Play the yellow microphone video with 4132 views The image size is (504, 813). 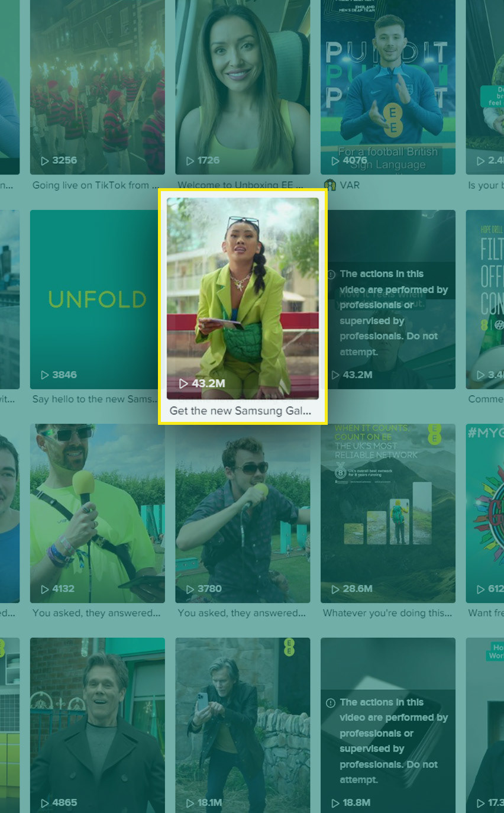(98, 513)
